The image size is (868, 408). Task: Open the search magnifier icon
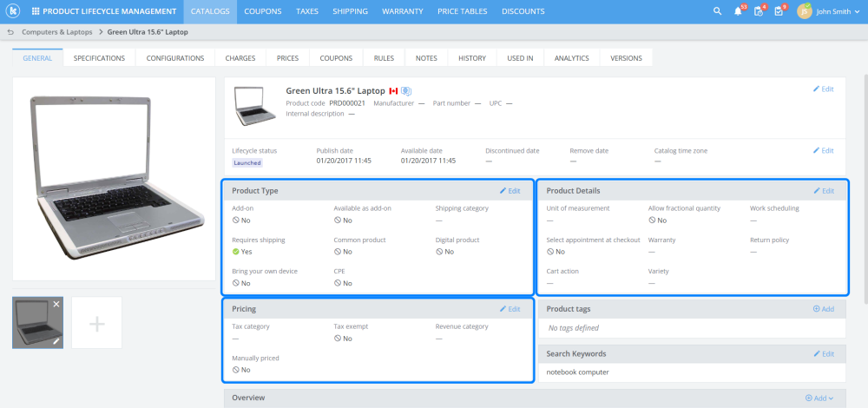[x=718, y=11]
